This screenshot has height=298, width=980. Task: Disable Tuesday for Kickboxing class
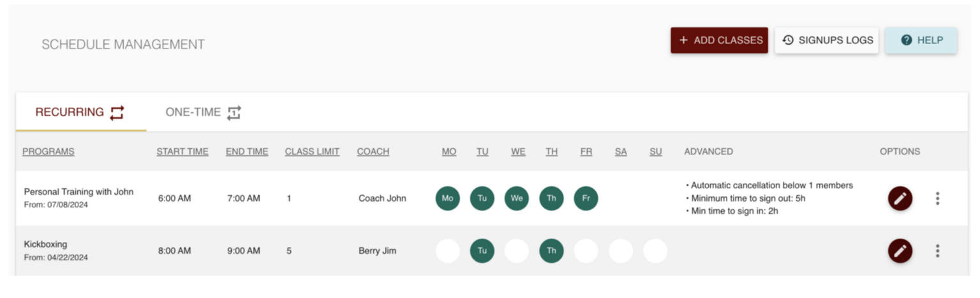pos(482,251)
